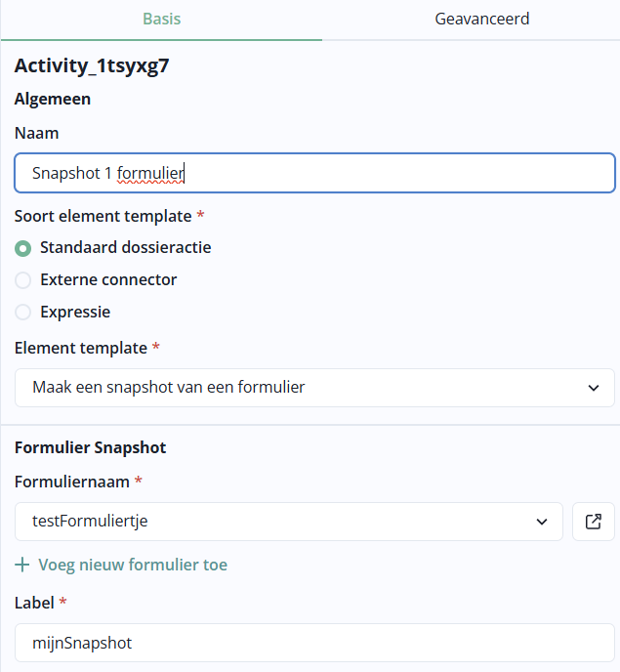
Task: Click the Algemeen section header
Action: click(x=51, y=99)
